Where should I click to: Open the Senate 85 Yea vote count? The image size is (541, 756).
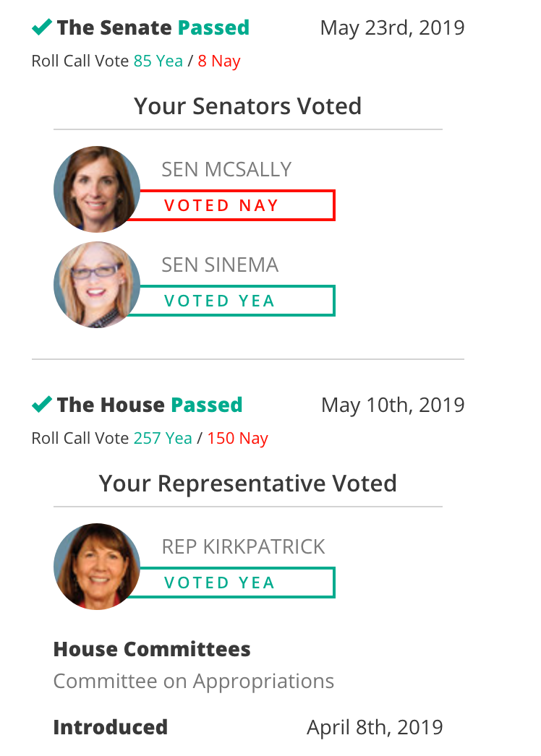[x=158, y=61]
